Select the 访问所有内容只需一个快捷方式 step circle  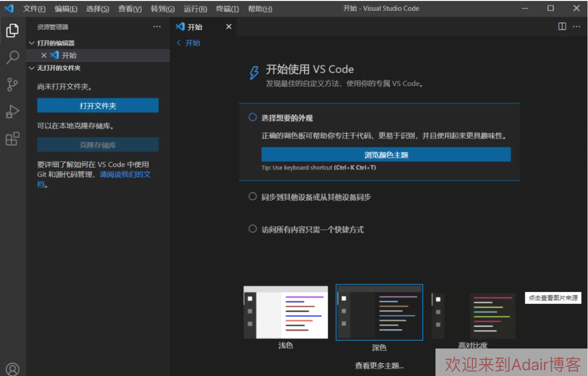click(253, 229)
